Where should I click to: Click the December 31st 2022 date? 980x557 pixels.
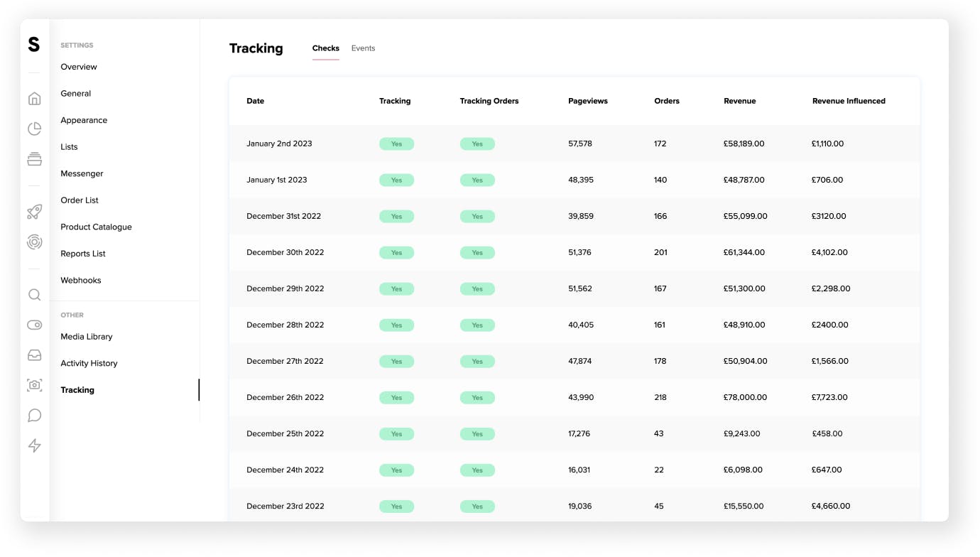(x=283, y=216)
